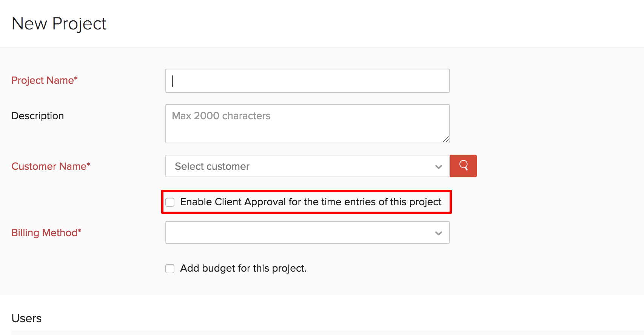Click inside the Description text area
Screen dimensions: 644x335
pos(307,123)
